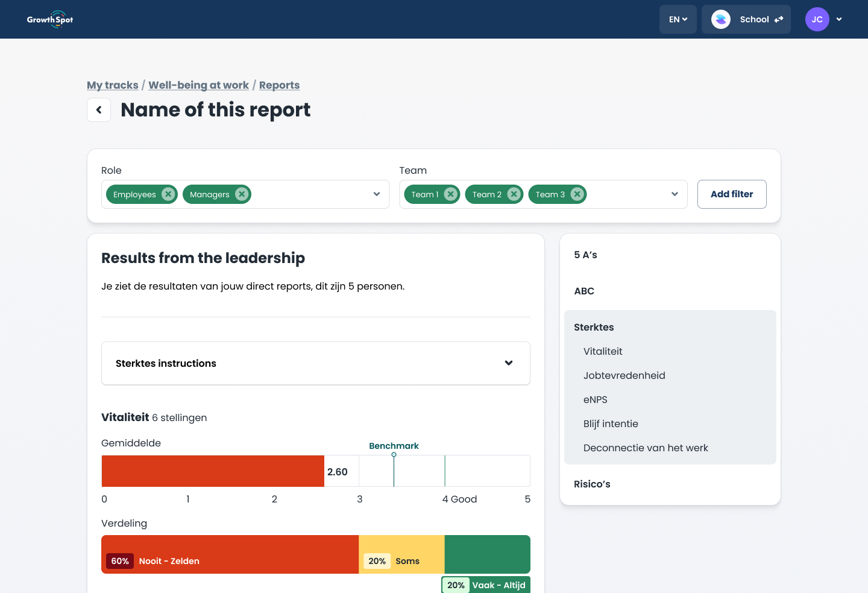
Task: Select 5 A's in the sidebar
Action: point(585,255)
